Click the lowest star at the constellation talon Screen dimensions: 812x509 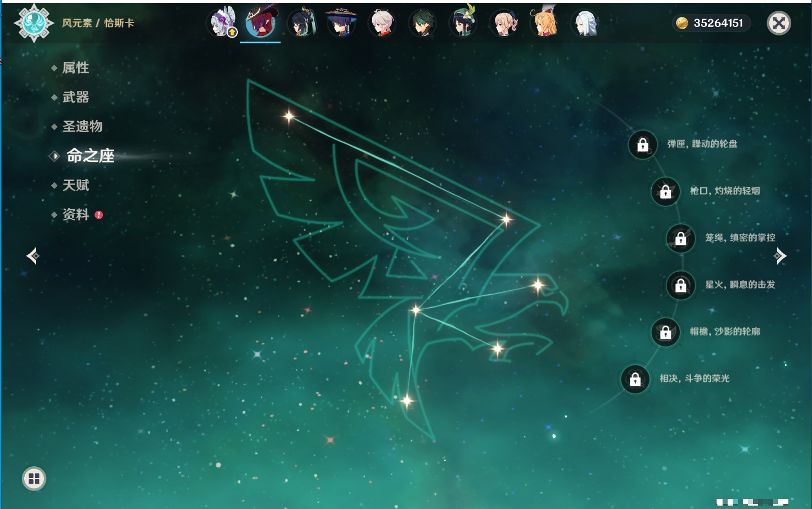(407, 401)
